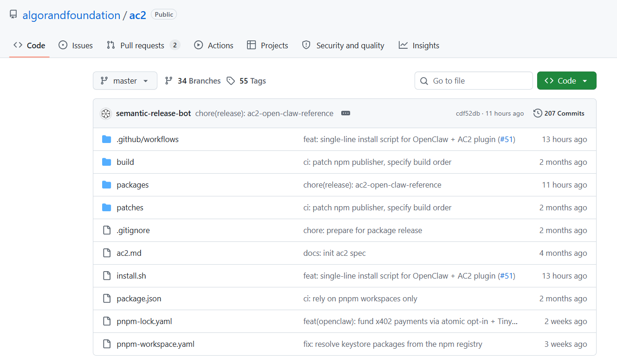Switch to the Projects tab
The height and width of the screenshot is (364, 617).
tap(267, 45)
